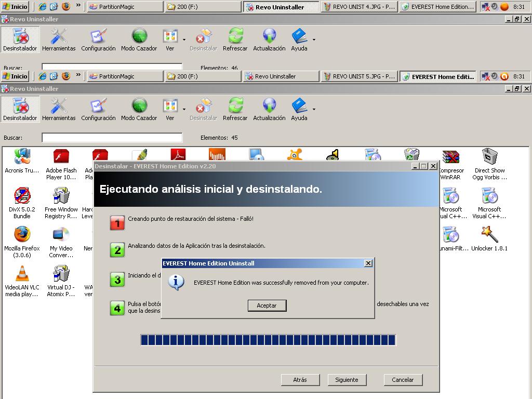Select VideoLAN VLC media player entry
Screen dimensions: 532x399
(22, 281)
